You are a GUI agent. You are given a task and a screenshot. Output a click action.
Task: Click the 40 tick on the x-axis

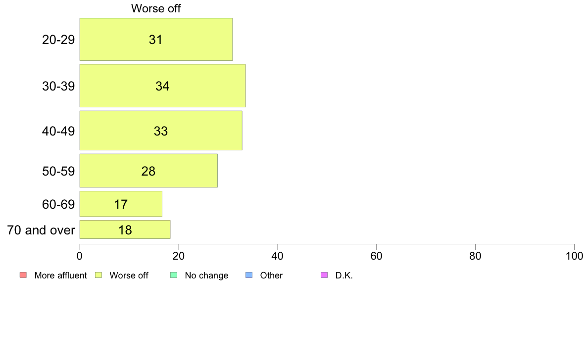point(278,256)
